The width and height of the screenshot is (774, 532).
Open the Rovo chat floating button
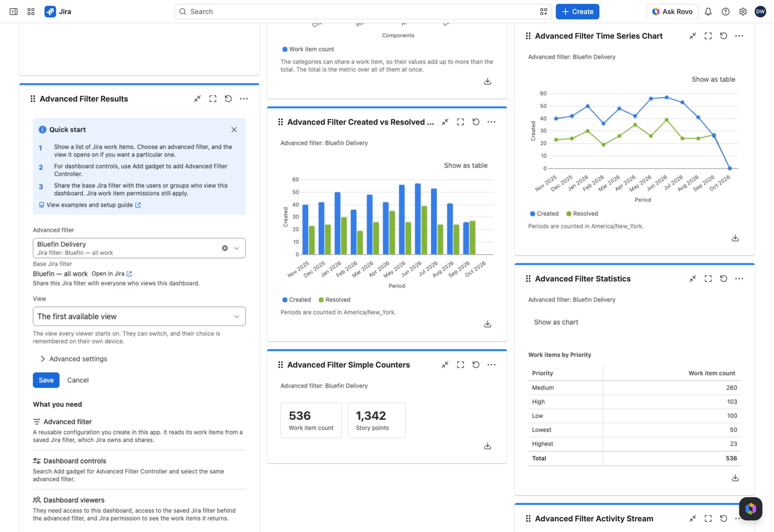[751, 509]
